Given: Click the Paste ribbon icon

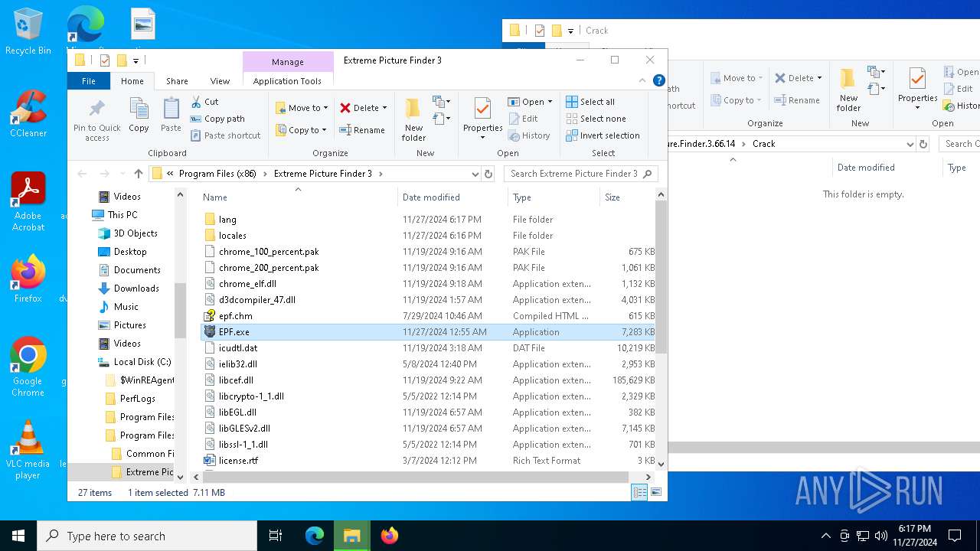Looking at the screenshot, I should [171, 115].
